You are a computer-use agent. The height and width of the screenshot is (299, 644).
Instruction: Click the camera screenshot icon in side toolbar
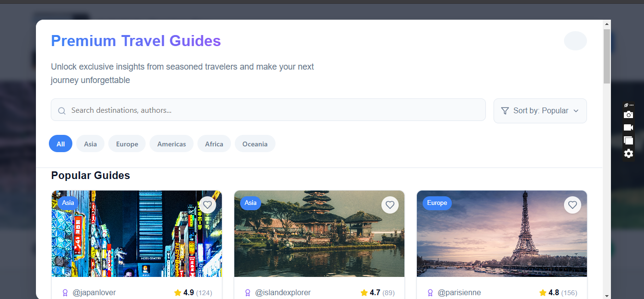click(x=628, y=115)
